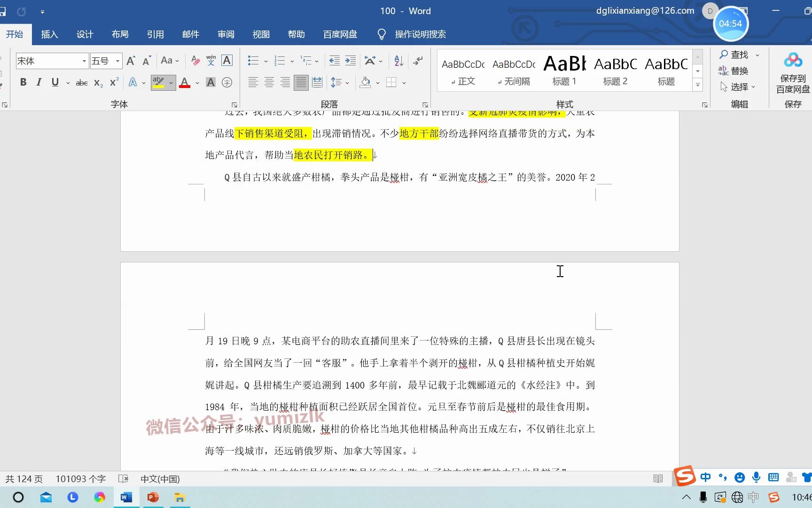Viewport: 812px width, 508px height.
Task: Click bullet list icon
Action: tap(253, 61)
